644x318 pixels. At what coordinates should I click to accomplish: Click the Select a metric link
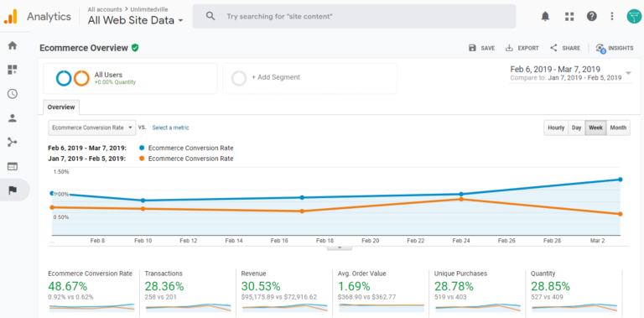pyautogui.click(x=170, y=128)
